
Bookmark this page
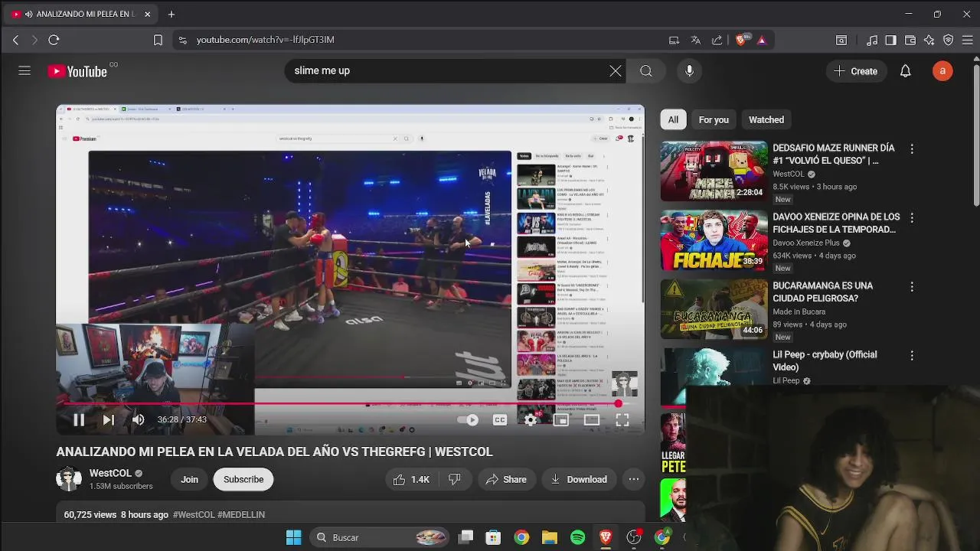click(x=158, y=40)
